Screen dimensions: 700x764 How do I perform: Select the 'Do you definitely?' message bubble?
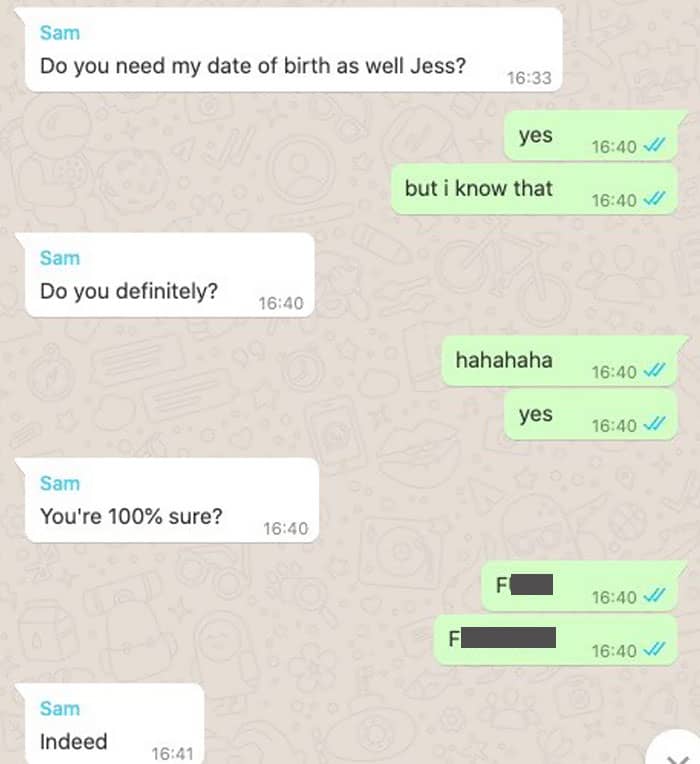(x=170, y=275)
